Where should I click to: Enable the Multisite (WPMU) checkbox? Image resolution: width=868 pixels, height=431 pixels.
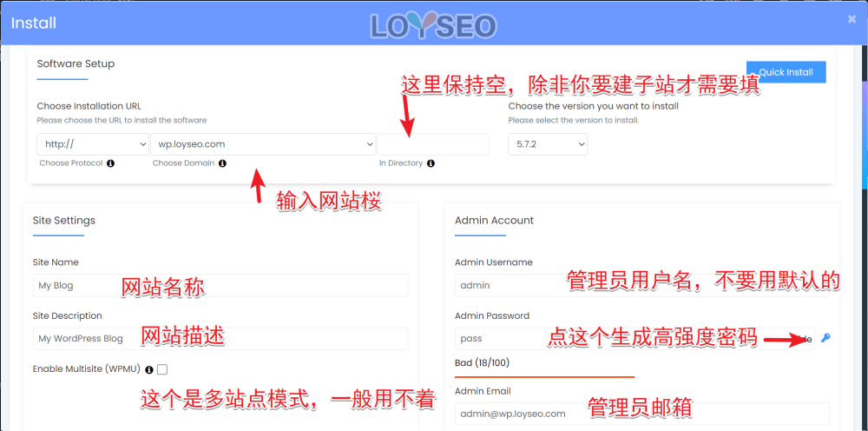point(162,369)
